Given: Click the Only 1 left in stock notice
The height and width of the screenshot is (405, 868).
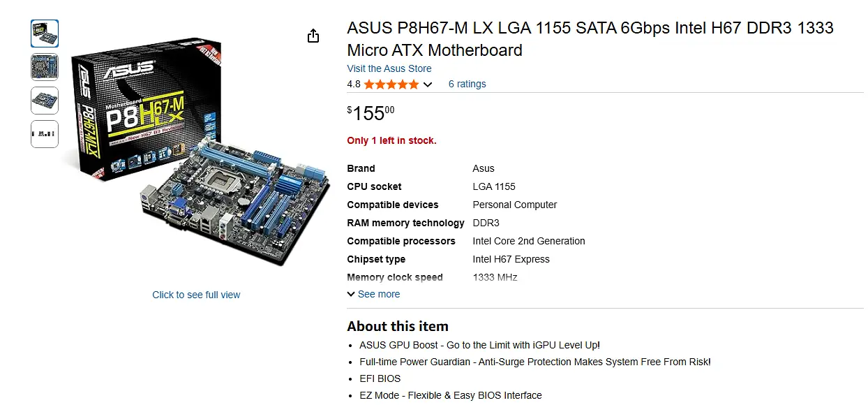Looking at the screenshot, I should (x=392, y=140).
